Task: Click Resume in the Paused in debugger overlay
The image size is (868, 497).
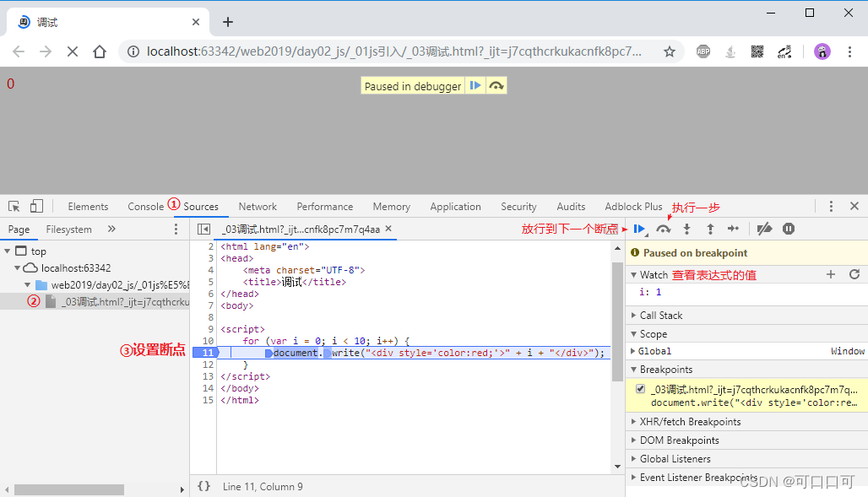Action: pyautogui.click(x=475, y=85)
